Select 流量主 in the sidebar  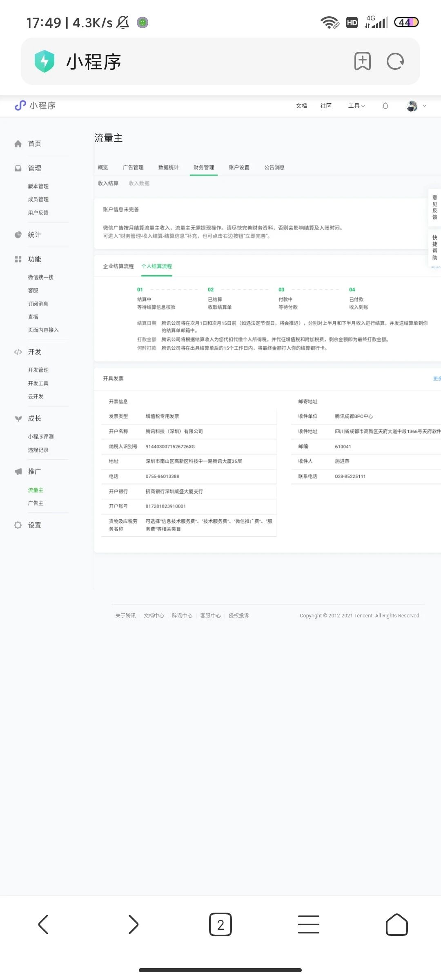(36, 490)
